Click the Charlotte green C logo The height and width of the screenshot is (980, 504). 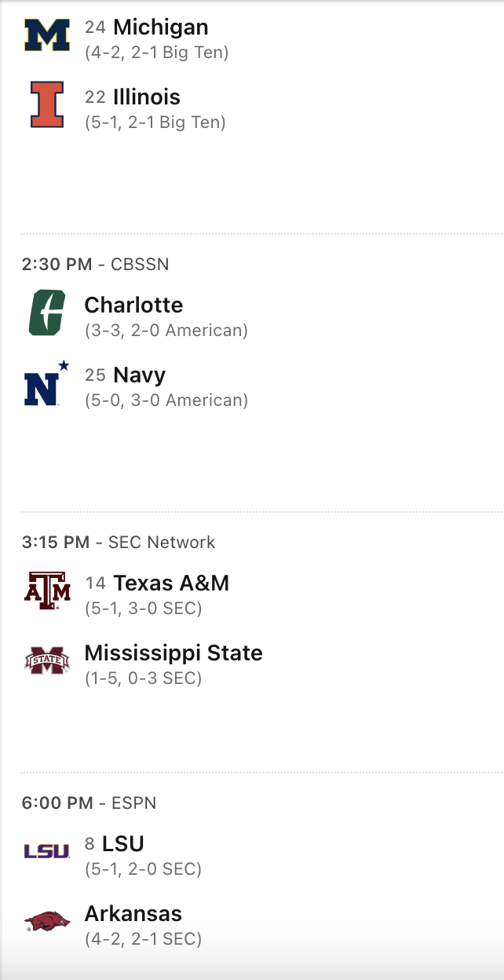pyautogui.click(x=47, y=313)
